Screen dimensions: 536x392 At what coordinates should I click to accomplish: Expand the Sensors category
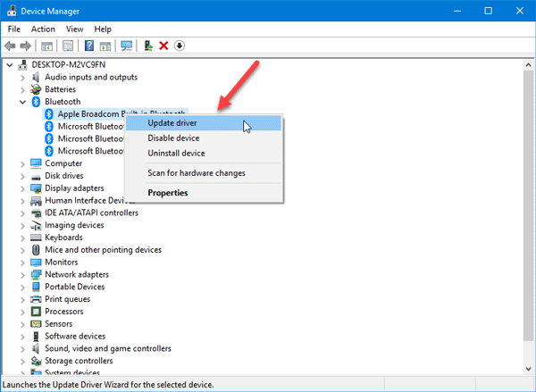22,324
